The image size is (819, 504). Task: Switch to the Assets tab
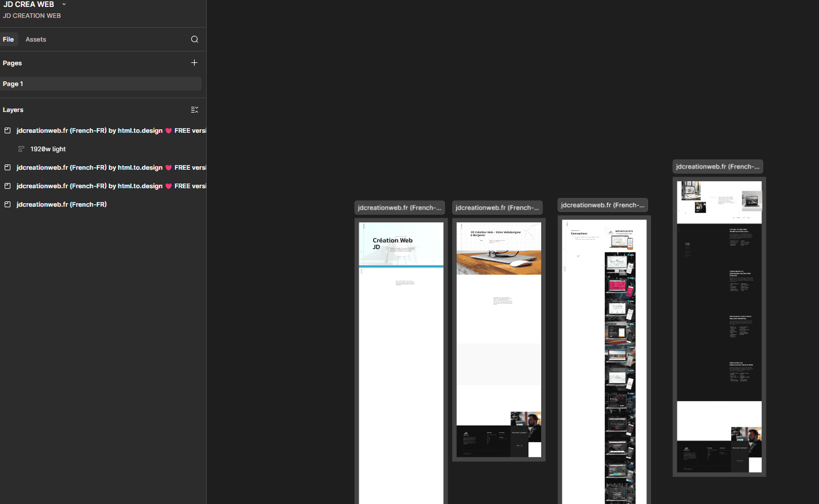click(x=36, y=39)
